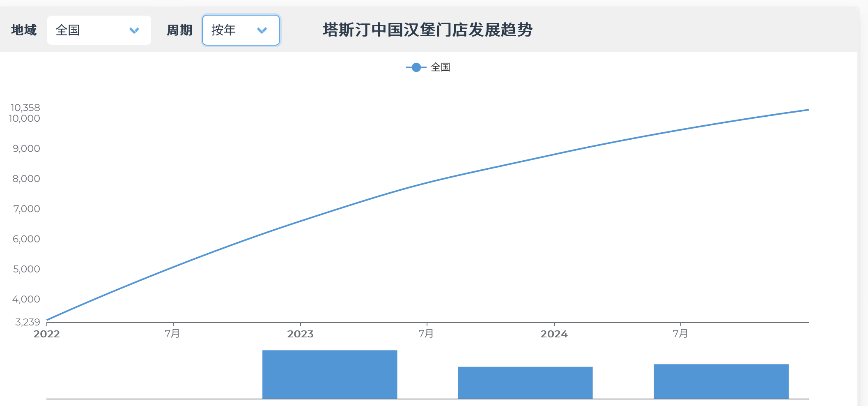Click the first 7月 axis tick after 2022
Image resolution: width=868 pixels, height=406 pixels.
click(172, 333)
